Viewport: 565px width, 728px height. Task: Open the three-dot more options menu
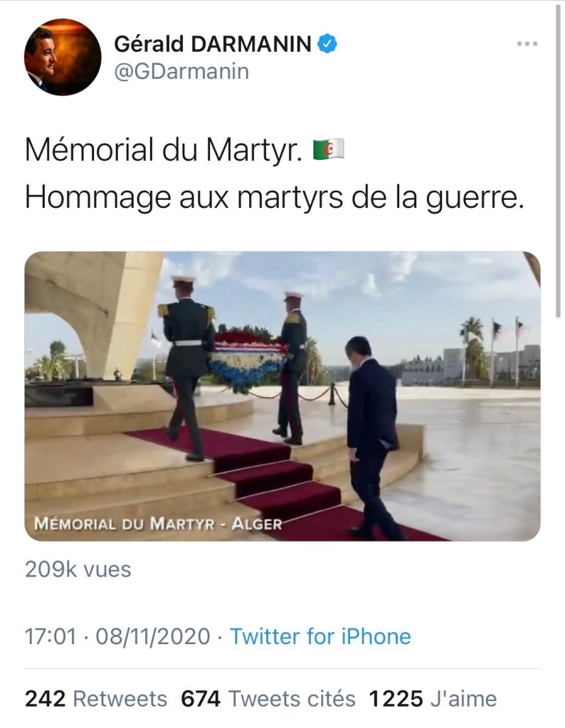click(x=527, y=43)
